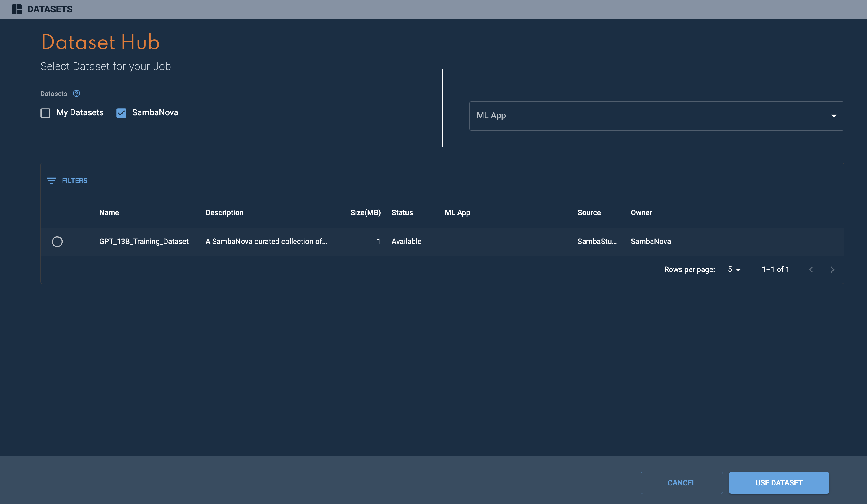Click the GPT_13B_Training_Dataset name cell
This screenshot has height=504, width=867.
click(x=144, y=241)
